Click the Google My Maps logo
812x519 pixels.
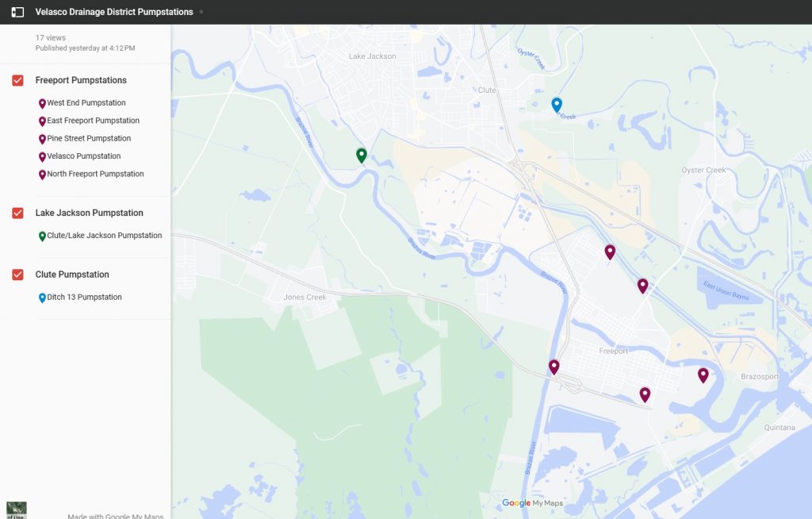532,503
